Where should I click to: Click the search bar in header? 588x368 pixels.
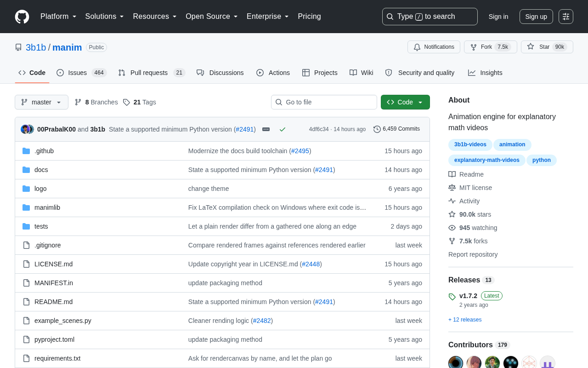[430, 17]
